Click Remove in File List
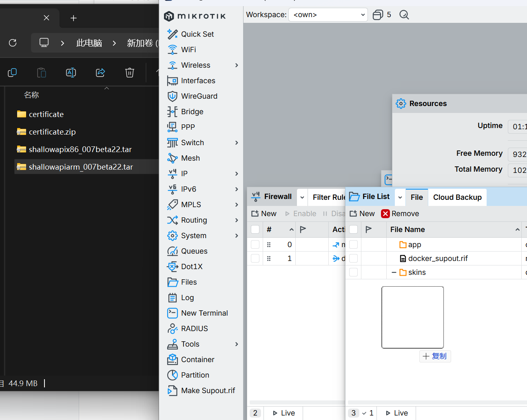 pyautogui.click(x=400, y=214)
